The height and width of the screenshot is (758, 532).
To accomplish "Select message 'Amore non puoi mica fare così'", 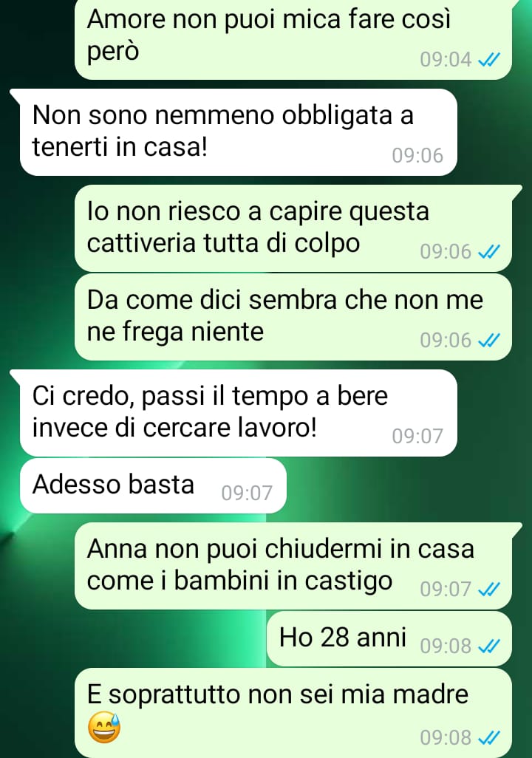I will pos(293,38).
